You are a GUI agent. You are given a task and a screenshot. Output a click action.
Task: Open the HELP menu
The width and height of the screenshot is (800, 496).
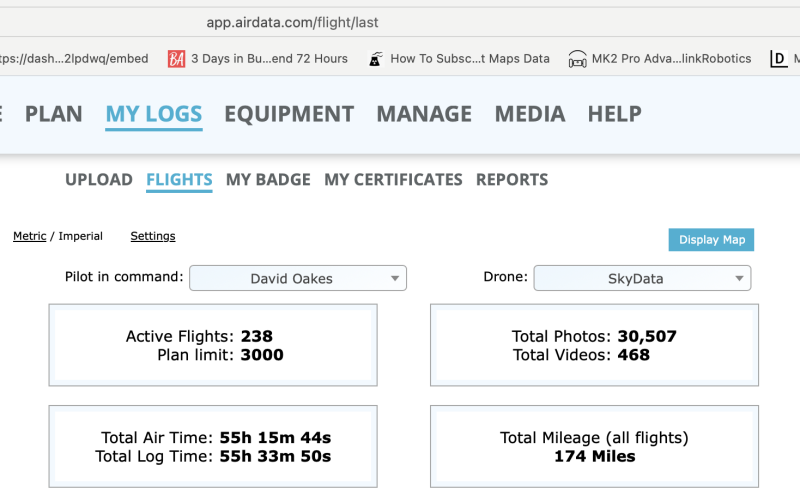tap(614, 114)
